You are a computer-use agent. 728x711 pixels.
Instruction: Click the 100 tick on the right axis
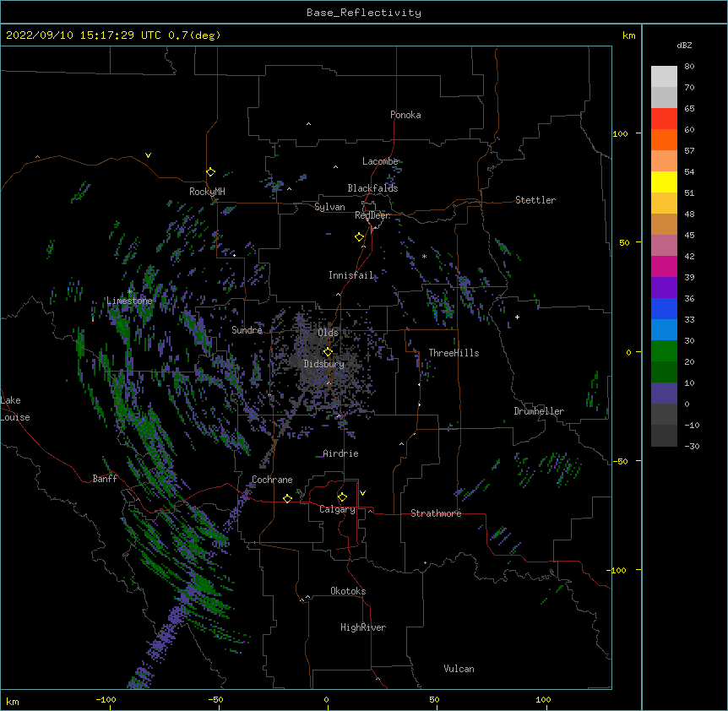click(x=620, y=133)
